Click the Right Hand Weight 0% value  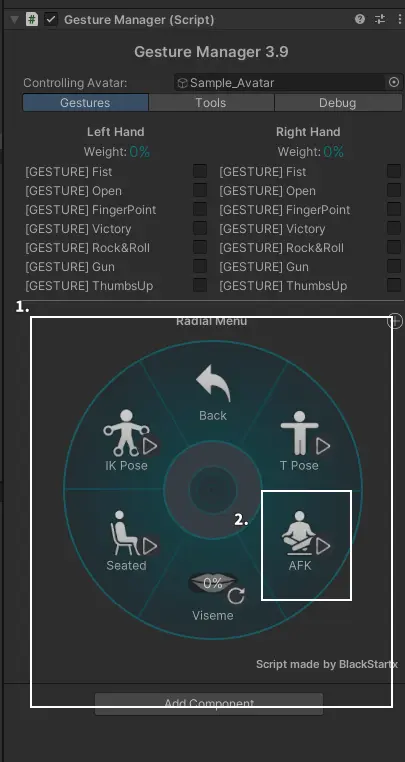tap(334, 152)
